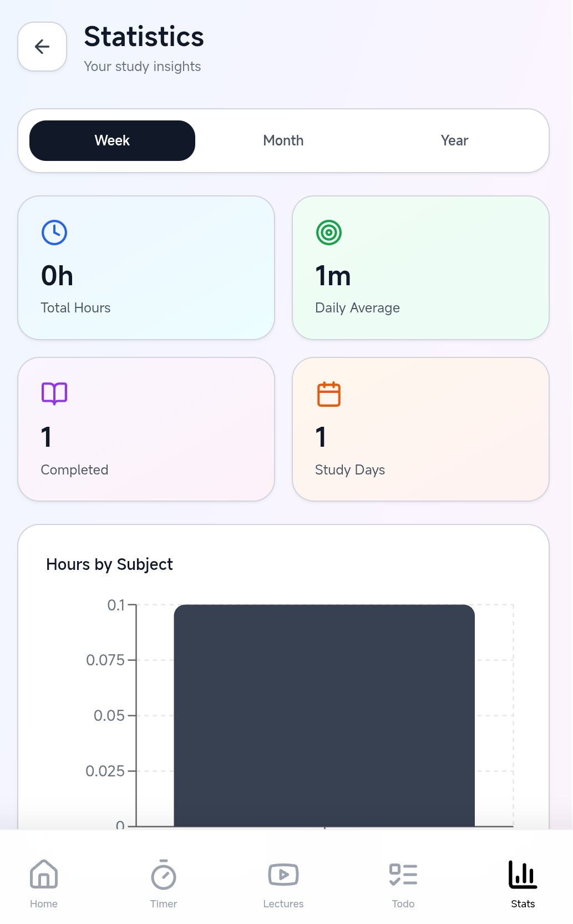Tap the book icon on Completed card
This screenshot has height=924, width=573.
point(54,393)
